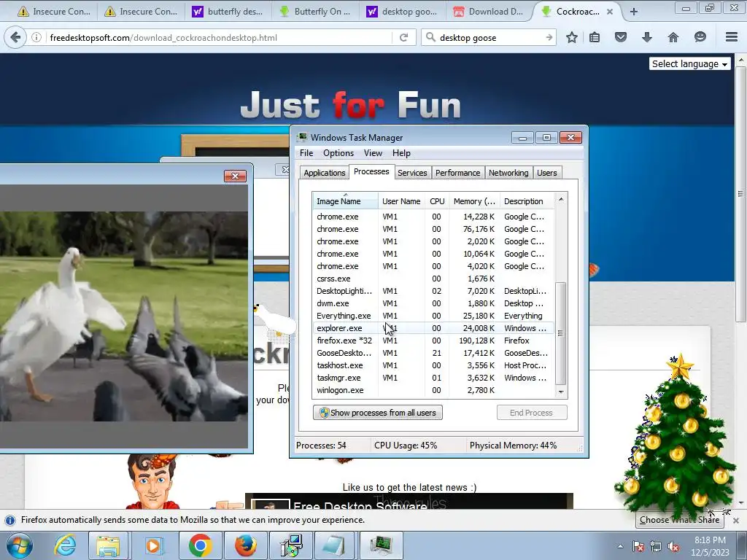Click the reload page icon in address bar
747x560 pixels.
tap(403, 37)
